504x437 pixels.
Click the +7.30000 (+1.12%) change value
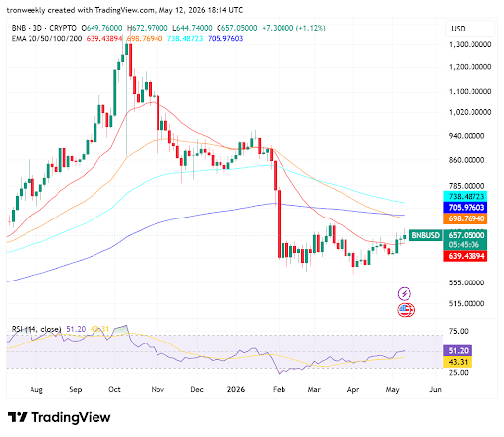tap(293, 28)
